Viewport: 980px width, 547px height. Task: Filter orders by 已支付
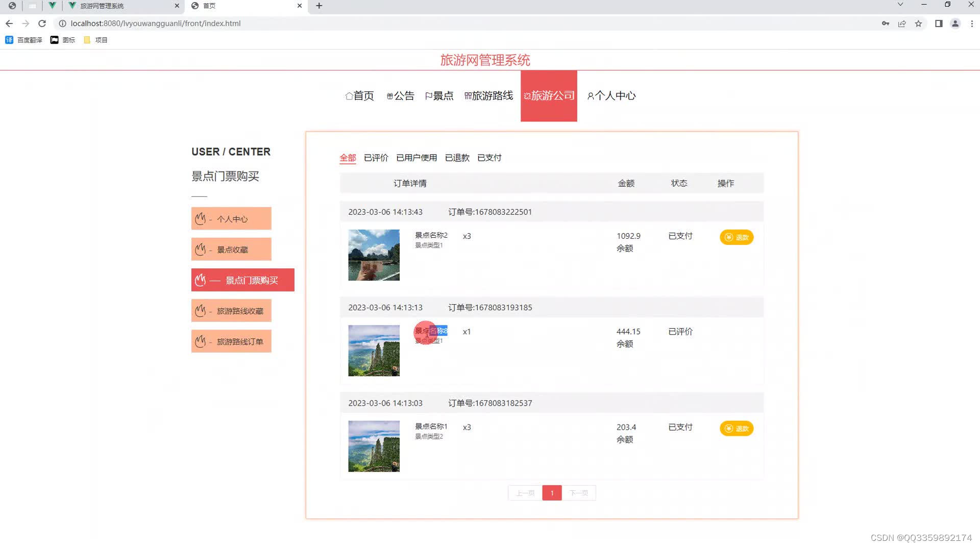[x=489, y=158]
